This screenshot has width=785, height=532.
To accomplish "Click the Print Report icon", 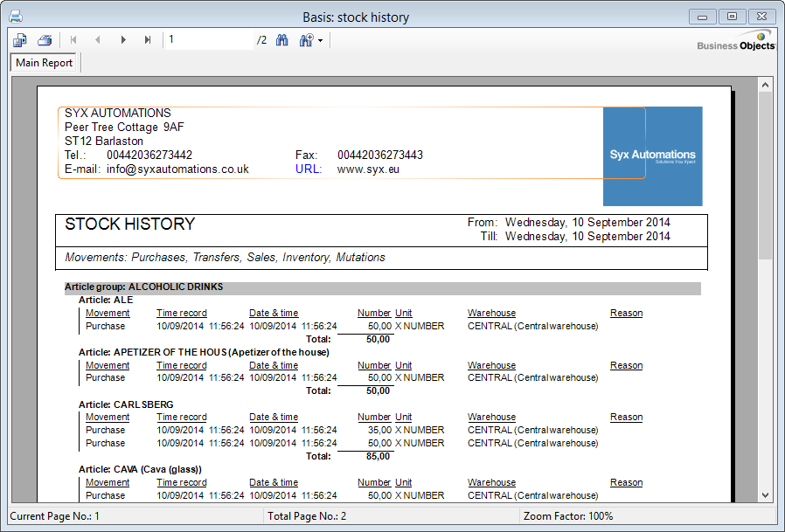I will pyautogui.click(x=45, y=40).
